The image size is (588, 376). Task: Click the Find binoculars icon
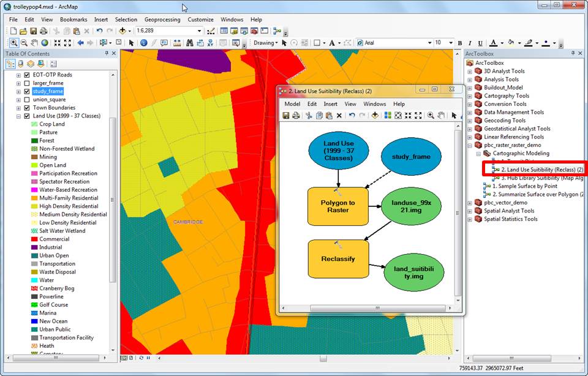click(190, 43)
